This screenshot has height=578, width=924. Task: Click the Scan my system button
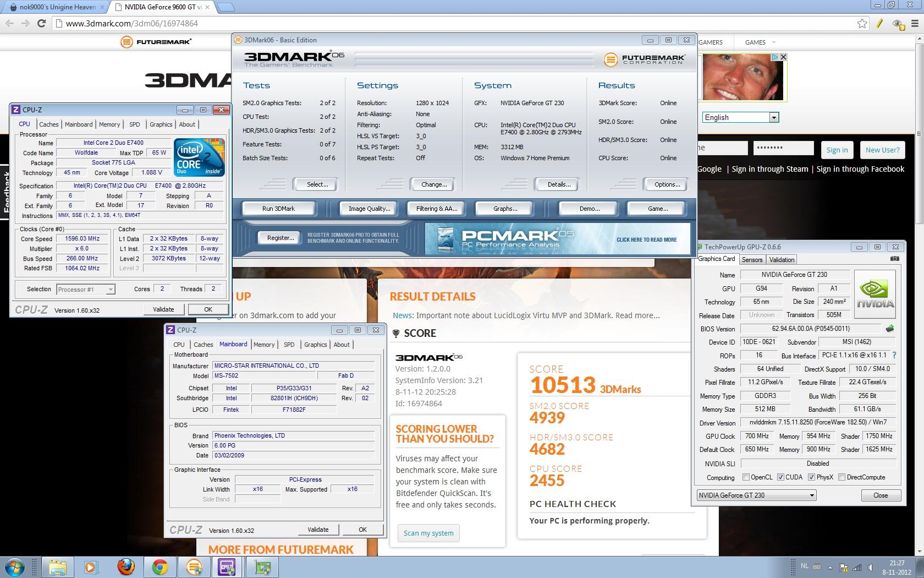click(x=428, y=533)
